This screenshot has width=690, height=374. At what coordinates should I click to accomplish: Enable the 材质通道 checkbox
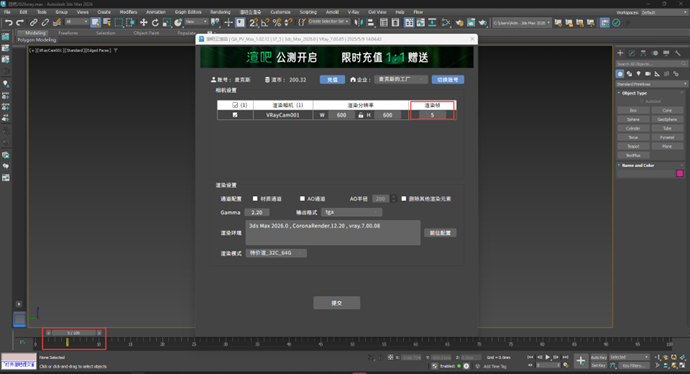(x=255, y=198)
